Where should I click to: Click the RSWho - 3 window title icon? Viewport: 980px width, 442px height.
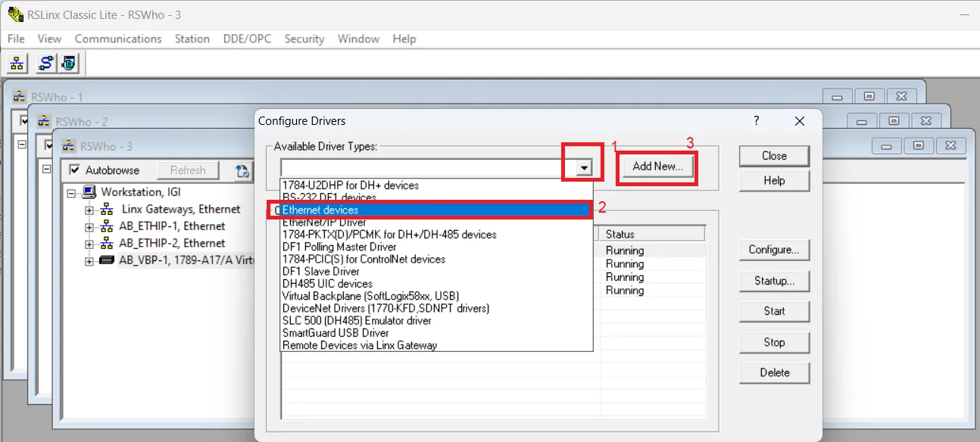tap(69, 146)
